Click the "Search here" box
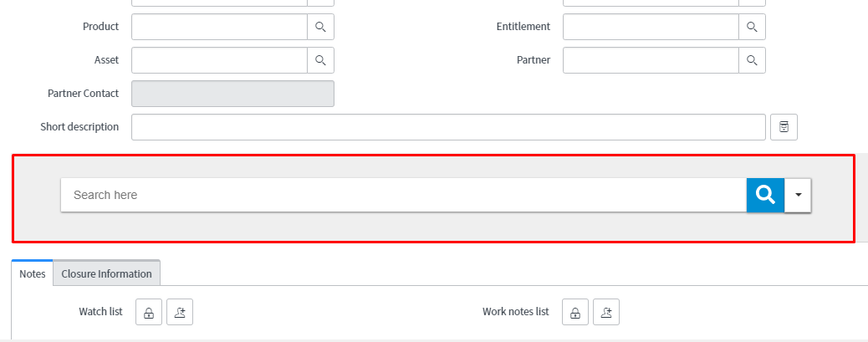 403,195
